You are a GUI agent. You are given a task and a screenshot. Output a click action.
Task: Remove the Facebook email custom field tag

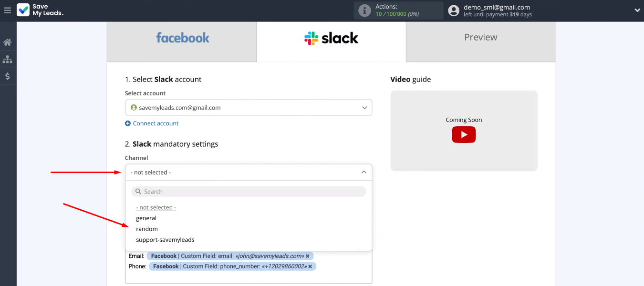point(308,256)
